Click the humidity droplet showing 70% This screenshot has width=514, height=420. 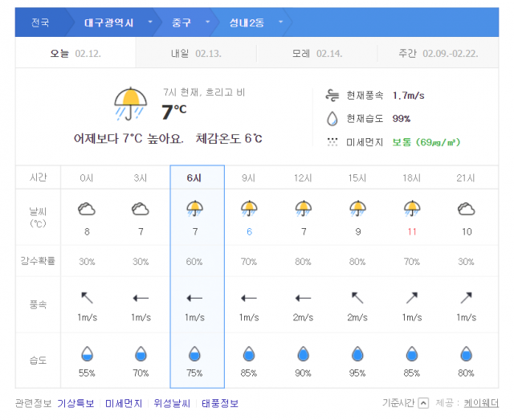click(141, 354)
